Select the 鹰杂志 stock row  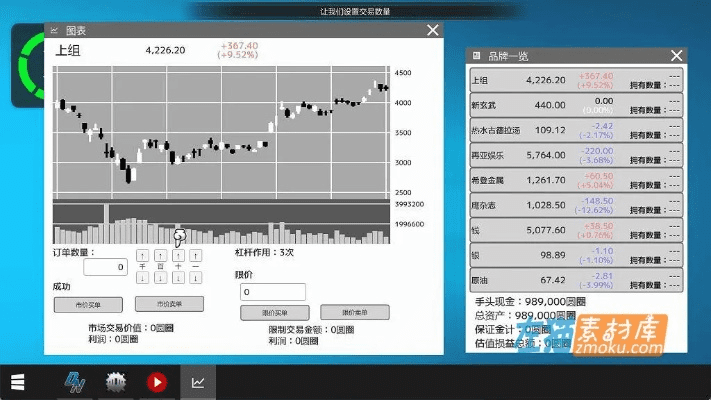[x=576, y=205]
